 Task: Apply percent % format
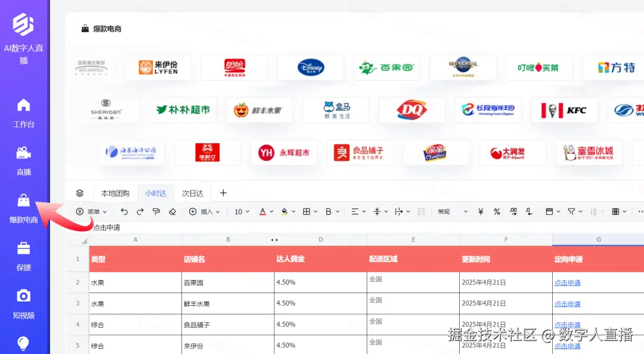497,212
